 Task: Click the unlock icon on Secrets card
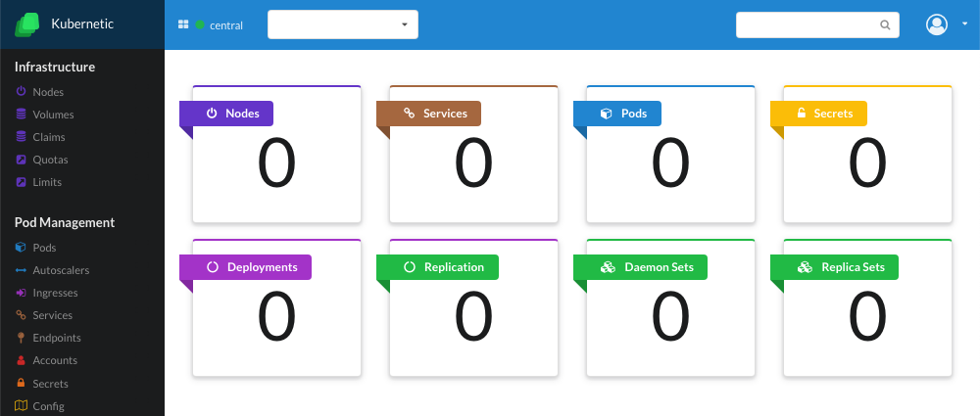tap(802, 114)
